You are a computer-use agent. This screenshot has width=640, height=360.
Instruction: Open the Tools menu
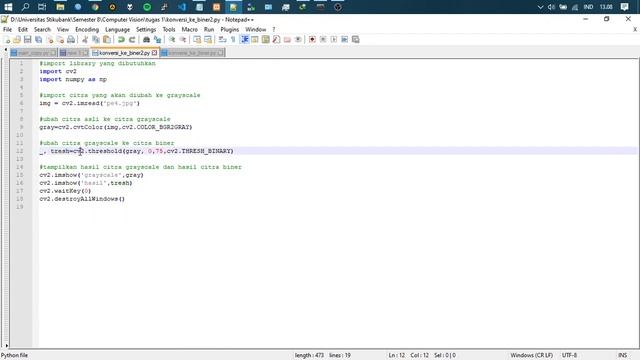(169, 29)
